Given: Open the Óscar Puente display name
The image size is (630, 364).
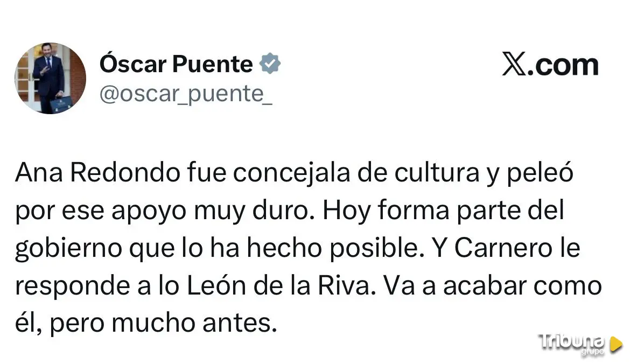Looking at the screenshot, I should click(x=176, y=65).
